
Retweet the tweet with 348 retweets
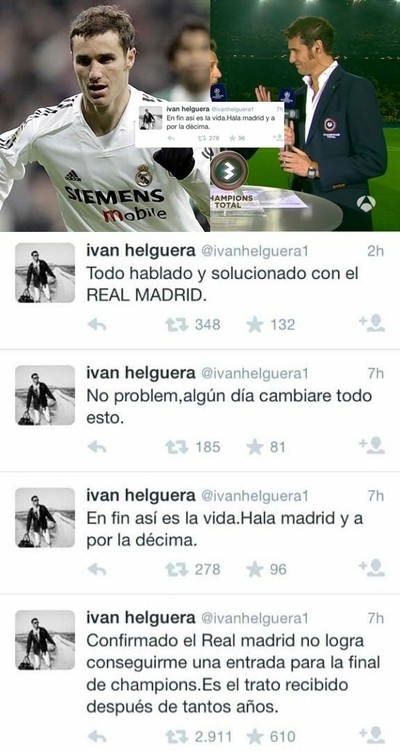[174, 325]
